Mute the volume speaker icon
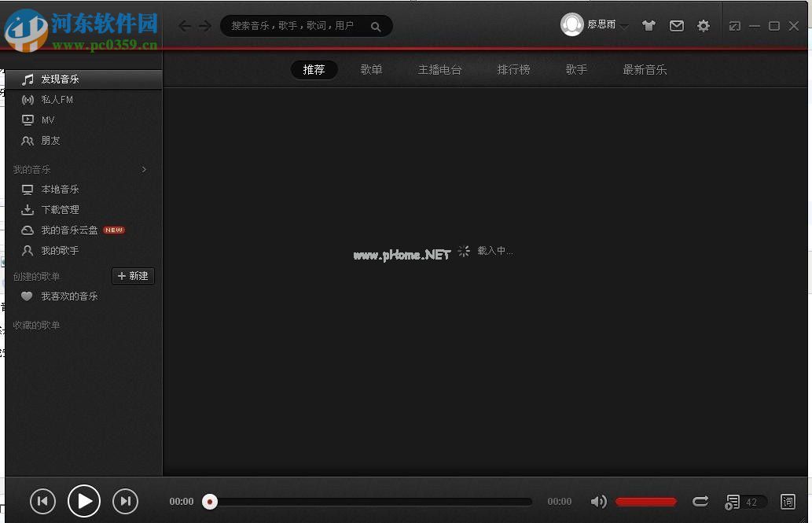812x523 pixels. [x=598, y=502]
